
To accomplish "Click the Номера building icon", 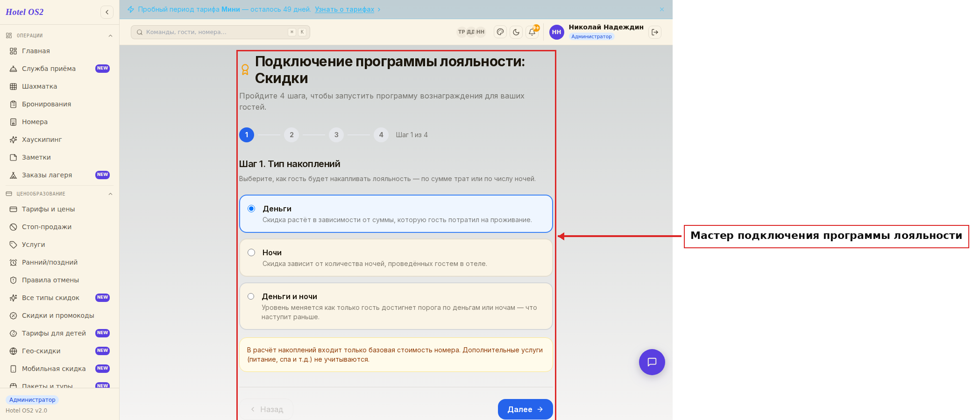I will click(13, 122).
